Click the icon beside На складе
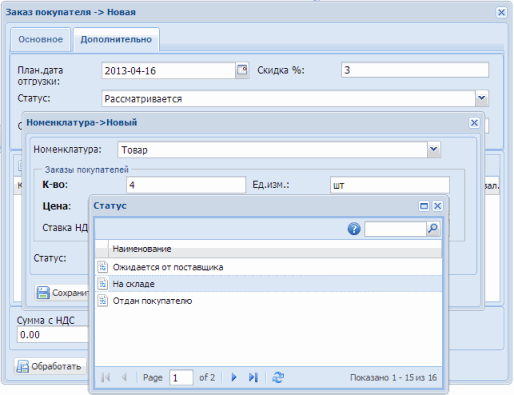The height and width of the screenshot is (395, 514). click(103, 284)
